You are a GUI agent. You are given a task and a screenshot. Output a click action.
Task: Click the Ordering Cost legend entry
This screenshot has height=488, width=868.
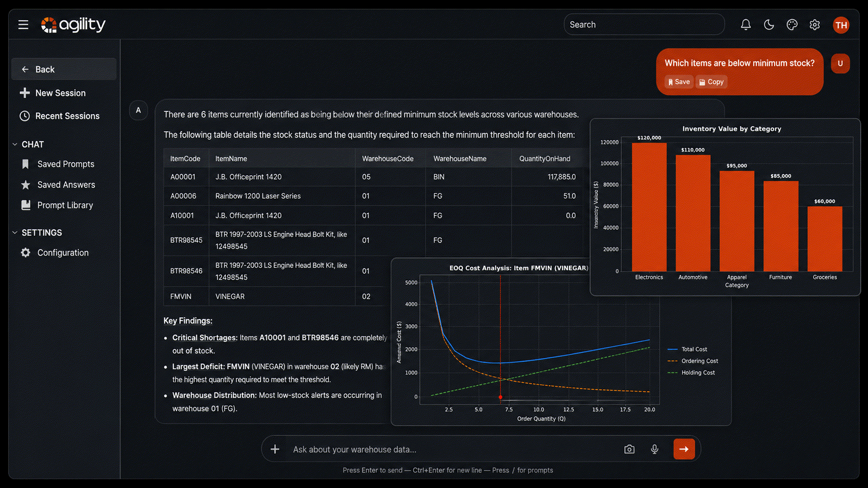693,361
